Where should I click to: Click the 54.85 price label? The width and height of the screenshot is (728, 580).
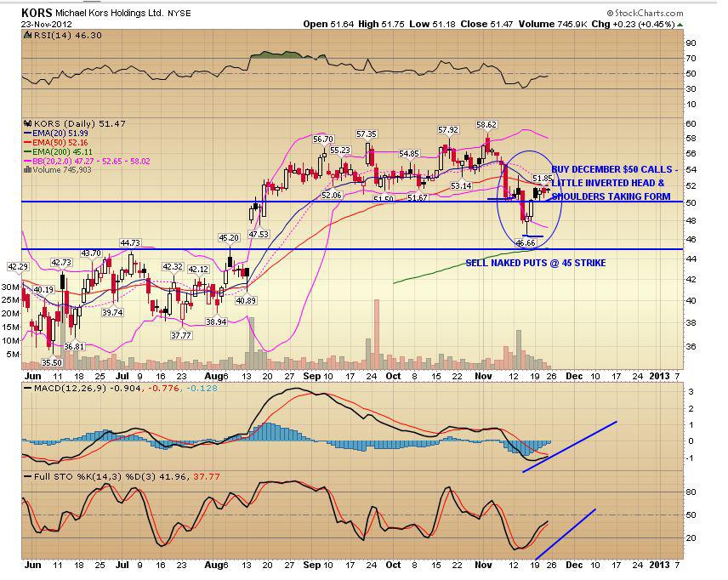coord(408,154)
